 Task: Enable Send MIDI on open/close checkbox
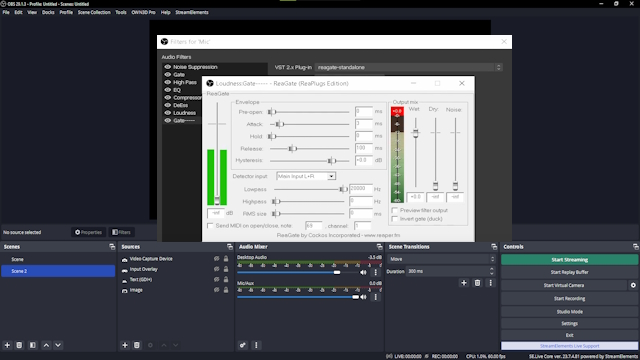[210, 225]
